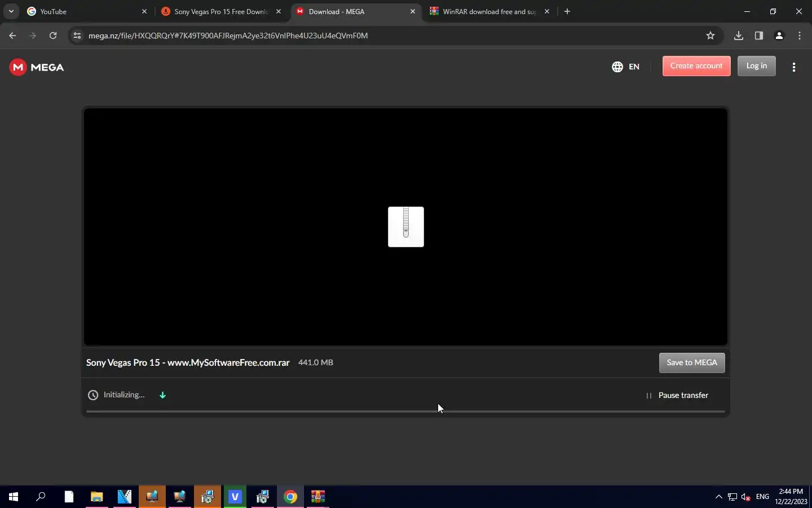
Task: Go back to previous page
Action: click(12, 36)
